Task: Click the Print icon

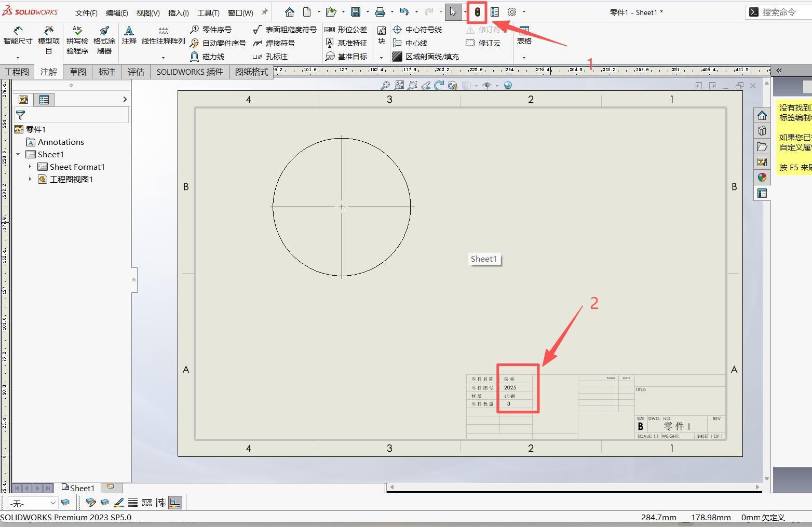Action: [380, 12]
